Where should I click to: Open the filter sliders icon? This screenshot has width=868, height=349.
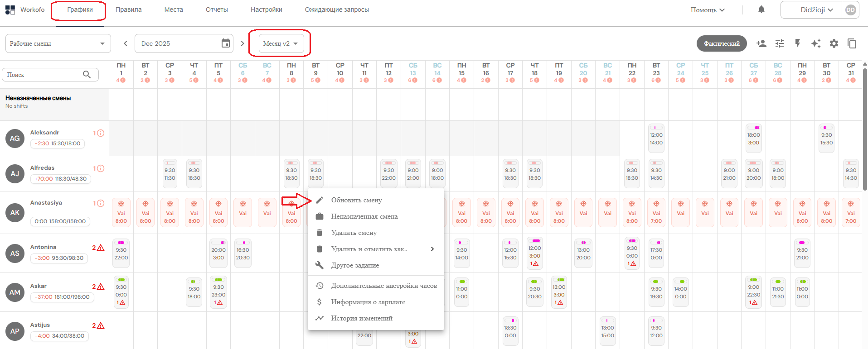click(780, 43)
